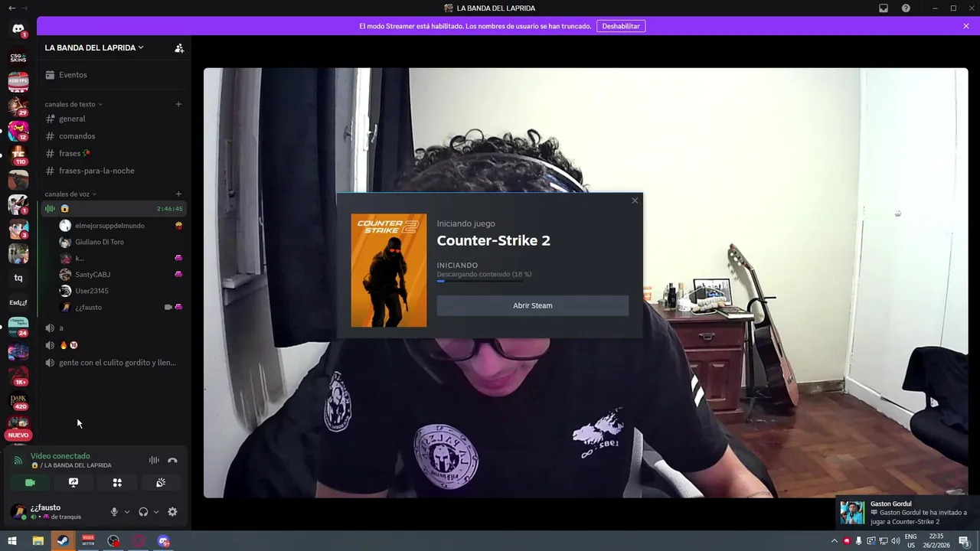The image size is (980, 551).
Task: Click user User23145 in voice list
Action: point(121,291)
